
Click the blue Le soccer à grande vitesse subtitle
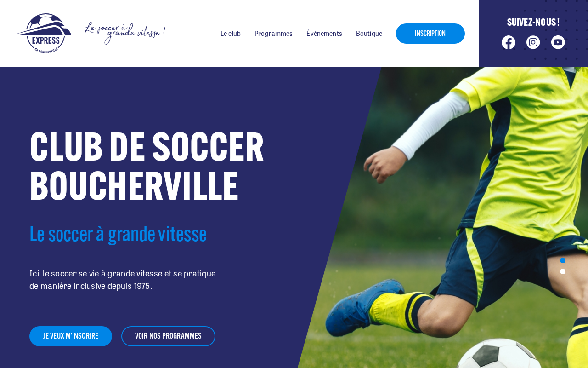(118, 234)
